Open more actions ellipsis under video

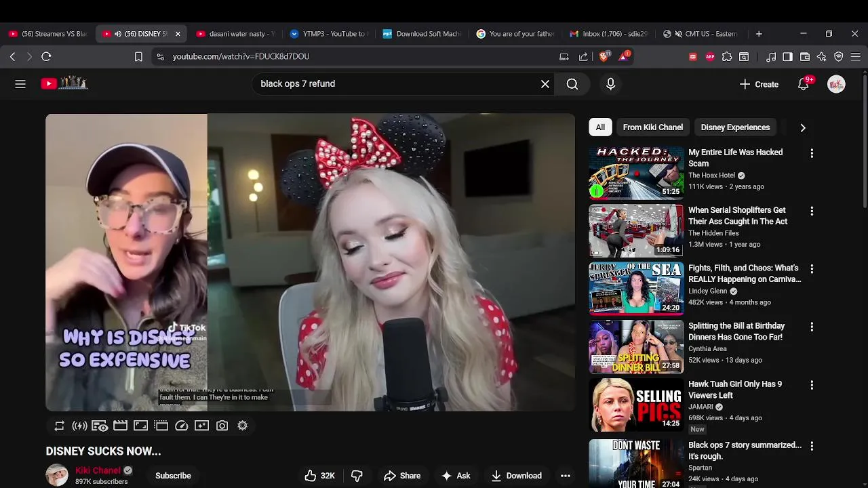click(x=566, y=476)
